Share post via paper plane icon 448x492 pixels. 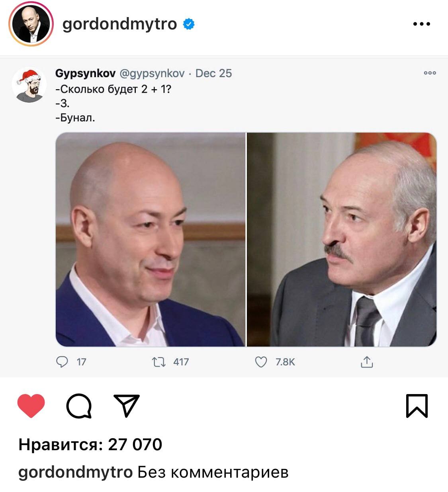point(127,406)
